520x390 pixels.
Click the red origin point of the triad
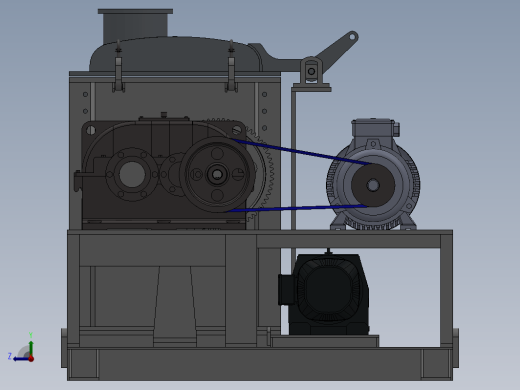[x=31, y=359]
